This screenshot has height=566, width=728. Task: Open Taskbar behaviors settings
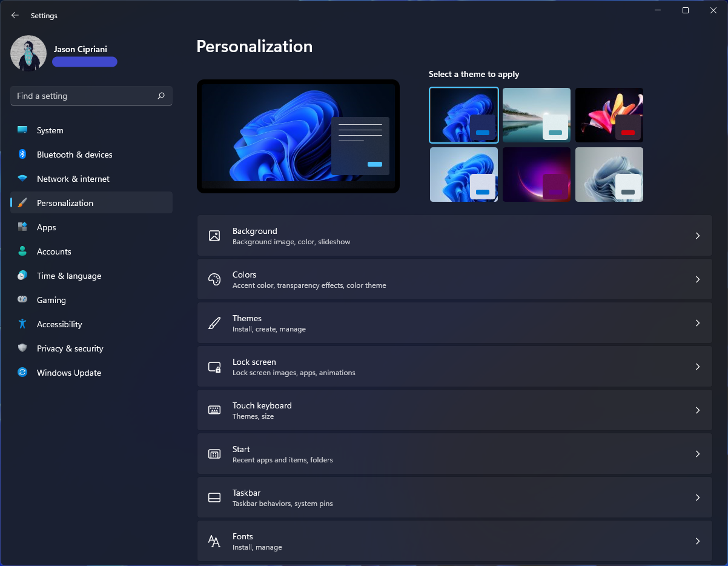coord(455,498)
